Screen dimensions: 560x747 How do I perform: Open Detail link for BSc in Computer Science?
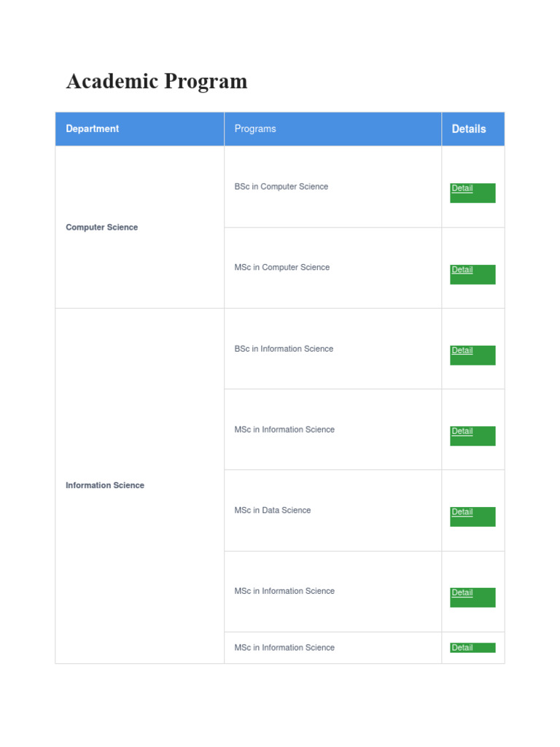[462, 188]
